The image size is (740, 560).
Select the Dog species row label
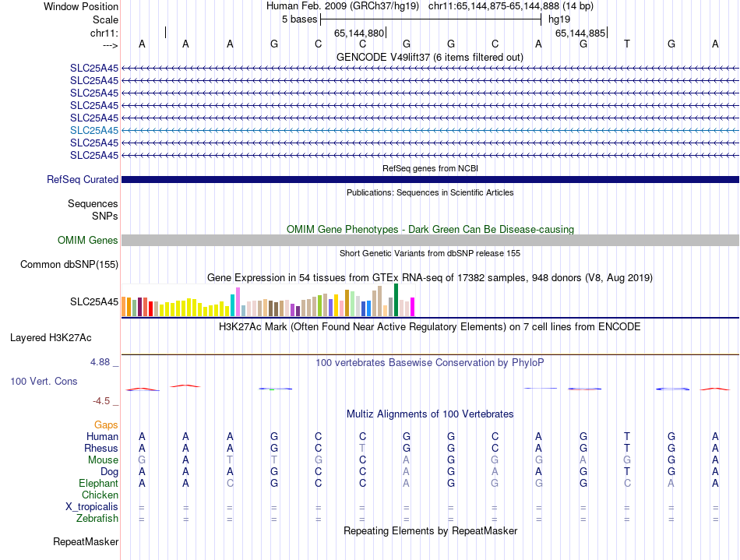(x=109, y=471)
